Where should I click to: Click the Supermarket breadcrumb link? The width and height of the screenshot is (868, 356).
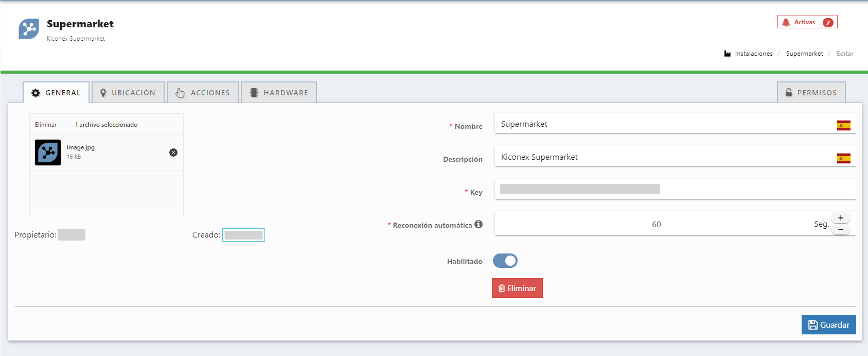[x=804, y=54]
